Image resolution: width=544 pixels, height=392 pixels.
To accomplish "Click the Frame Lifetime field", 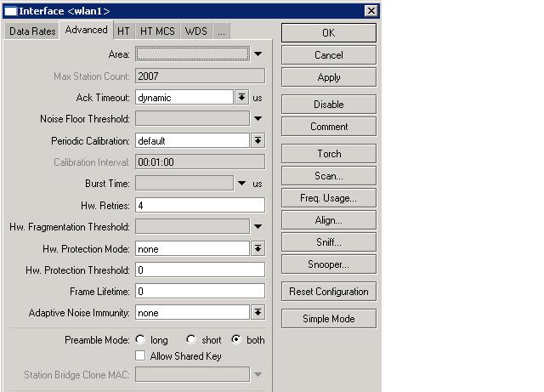I will click(x=201, y=291).
